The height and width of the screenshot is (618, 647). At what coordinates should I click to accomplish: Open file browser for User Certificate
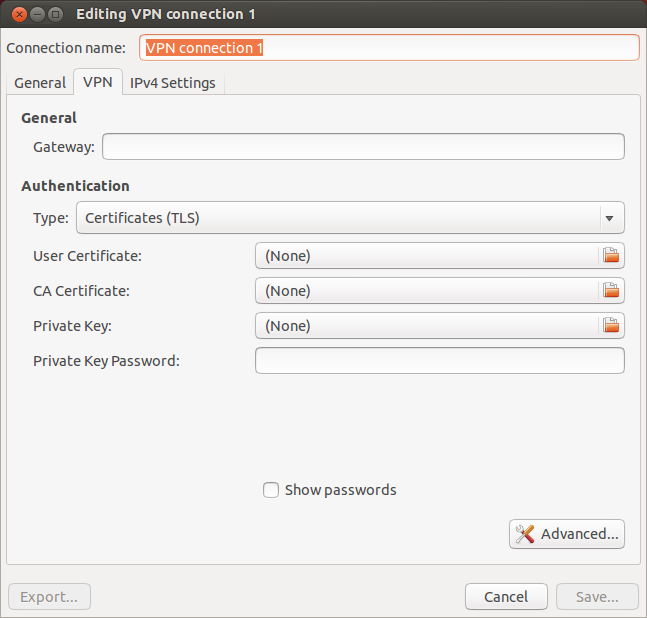tap(611, 255)
